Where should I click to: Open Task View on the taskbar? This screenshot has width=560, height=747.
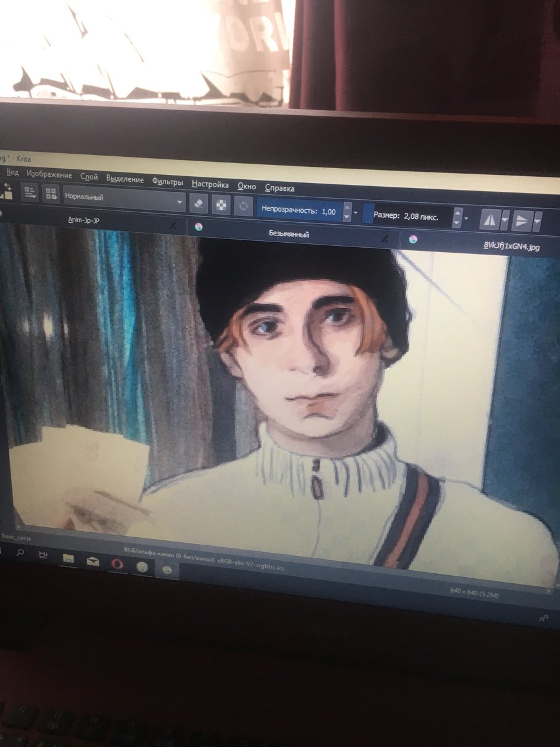(x=43, y=554)
